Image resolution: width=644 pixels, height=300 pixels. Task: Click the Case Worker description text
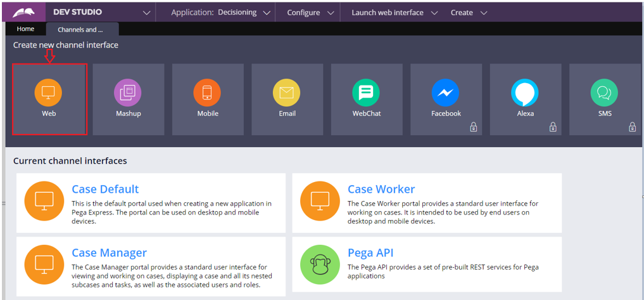443,212
